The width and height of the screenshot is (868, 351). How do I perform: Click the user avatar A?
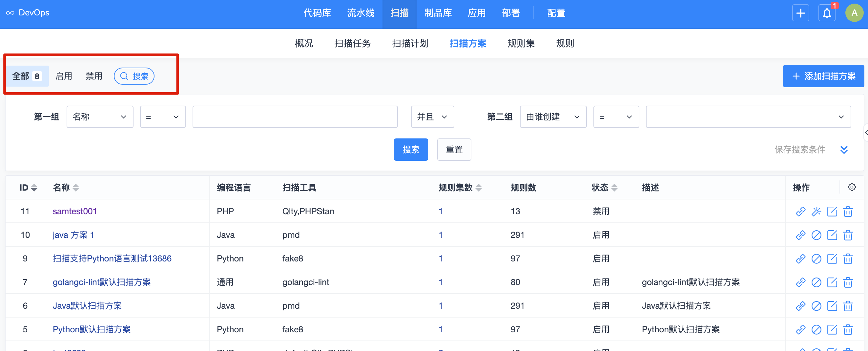pos(854,13)
